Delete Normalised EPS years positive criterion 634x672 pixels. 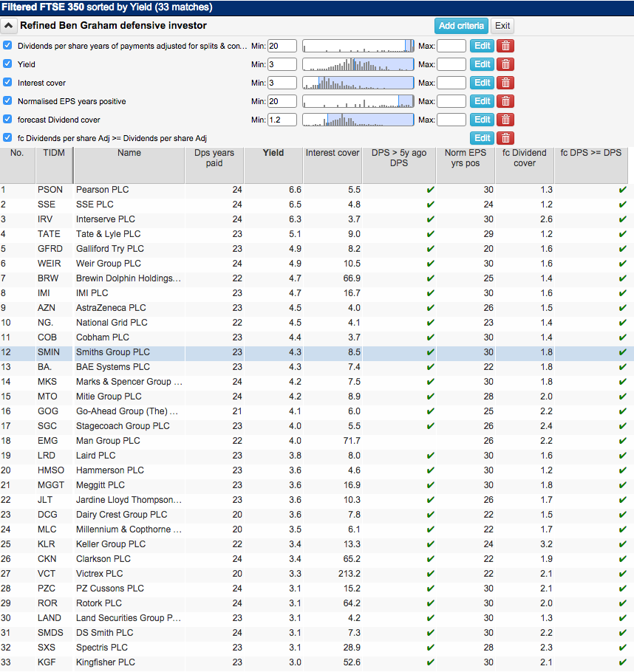coord(505,101)
